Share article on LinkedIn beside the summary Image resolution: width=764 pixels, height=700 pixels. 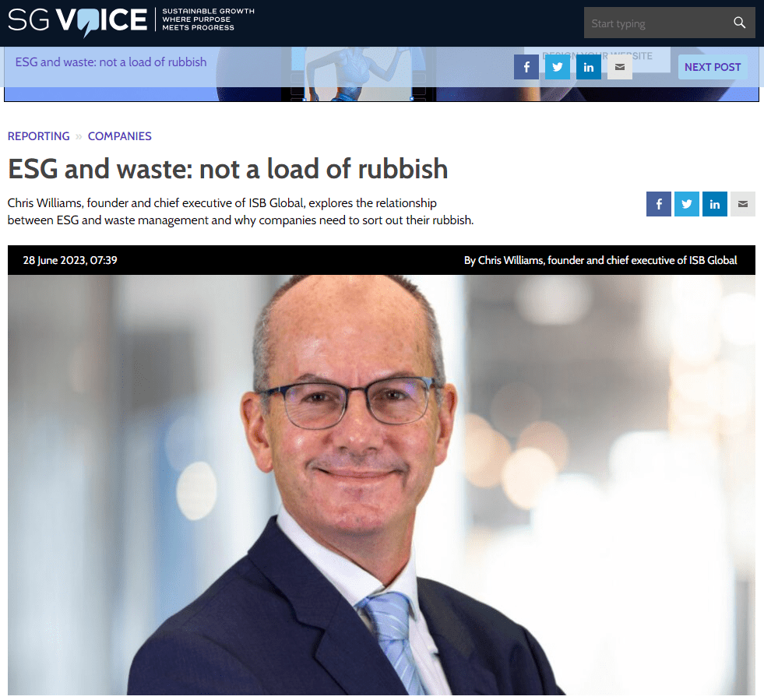click(715, 204)
